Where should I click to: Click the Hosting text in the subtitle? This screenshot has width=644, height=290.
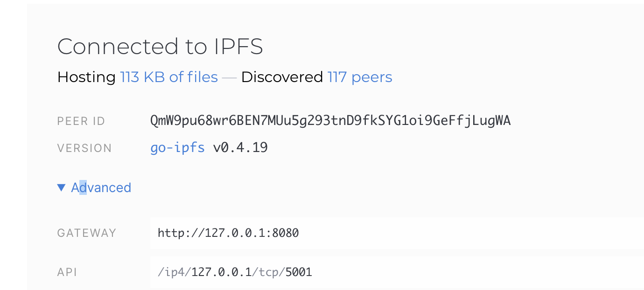pyautogui.click(x=86, y=76)
